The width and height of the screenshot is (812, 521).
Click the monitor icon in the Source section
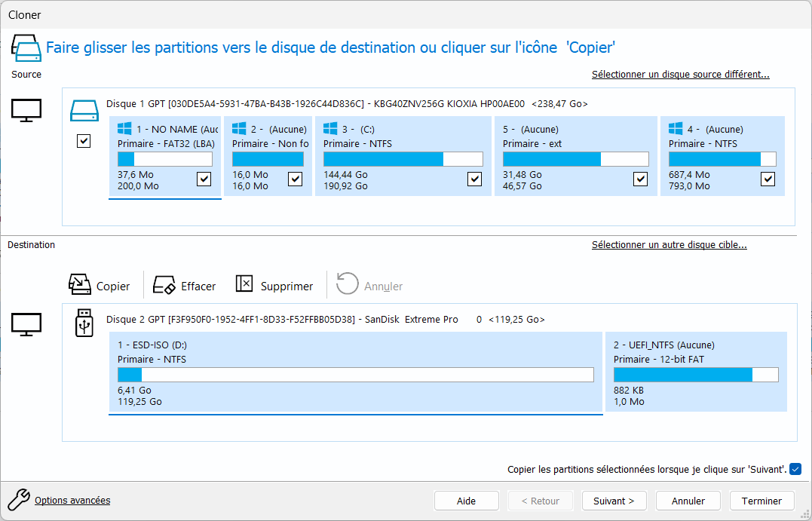[x=26, y=110]
